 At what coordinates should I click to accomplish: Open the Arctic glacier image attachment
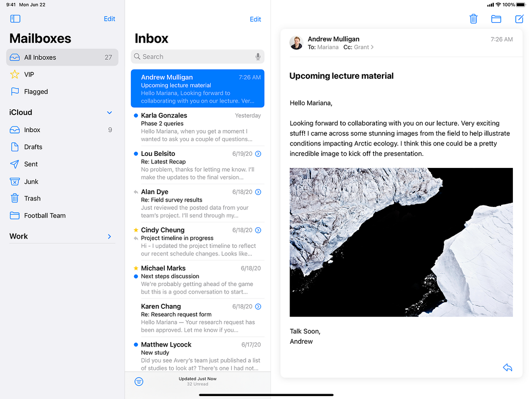coord(401,242)
